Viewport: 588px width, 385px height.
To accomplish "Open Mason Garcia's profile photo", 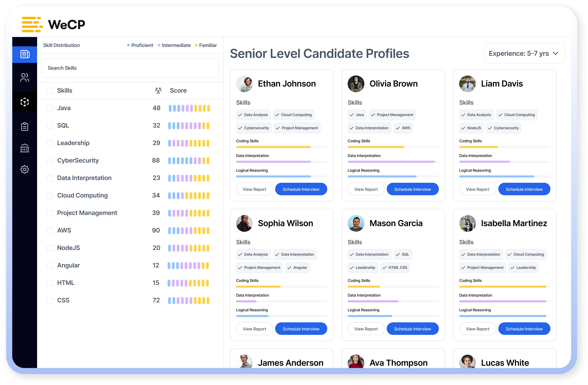I will [356, 223].
